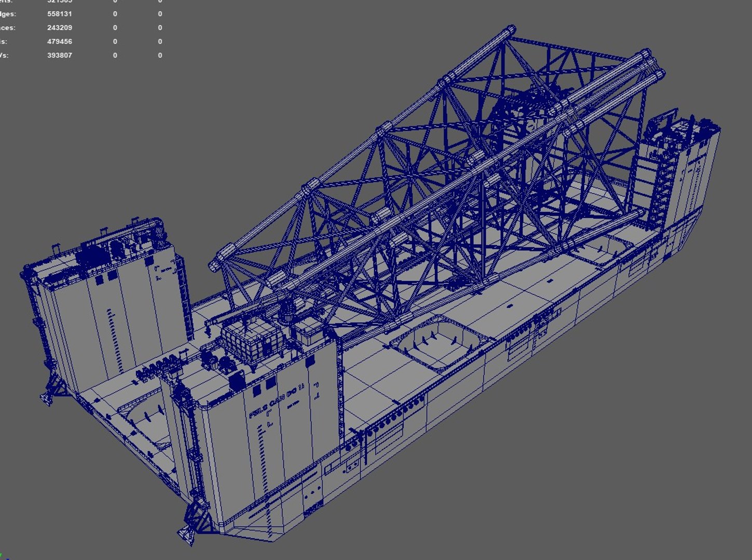Select the 'FWLS CAN DO' label on the hull tower
Screen dimensions: 752x560
[x=277, y=402]
